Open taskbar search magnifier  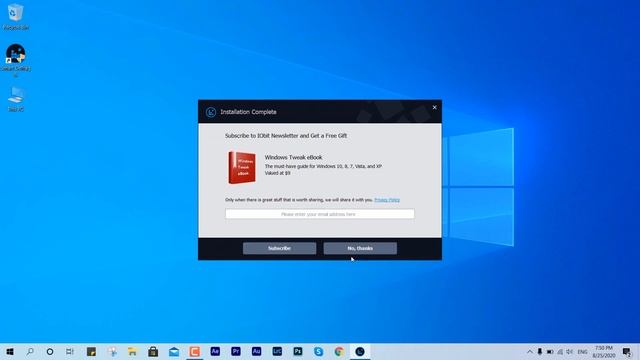tap(30, 351)
